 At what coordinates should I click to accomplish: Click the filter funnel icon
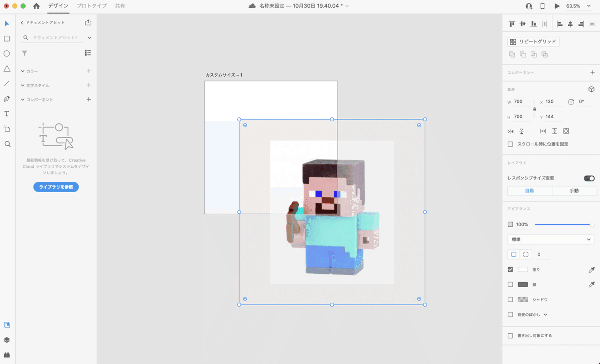(x=24, y=53)
